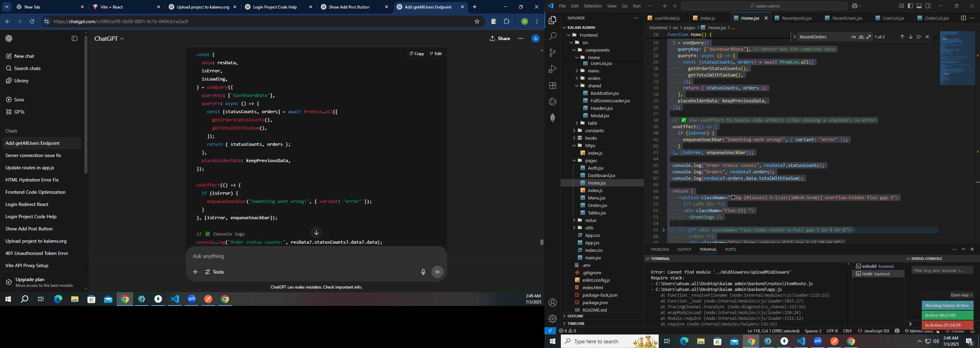
Task: Expand the TIMELINE section
Action: pyautogui.click(x=576, y=324)
